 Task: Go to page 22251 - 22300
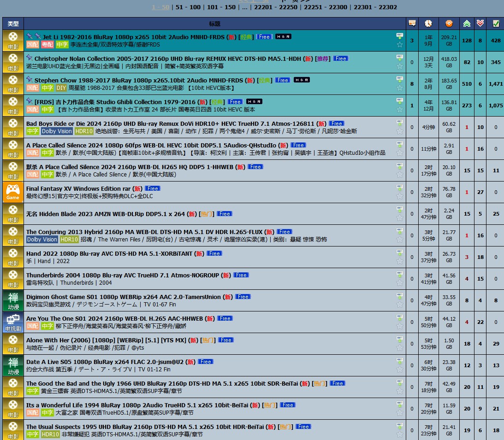(326, 7)
